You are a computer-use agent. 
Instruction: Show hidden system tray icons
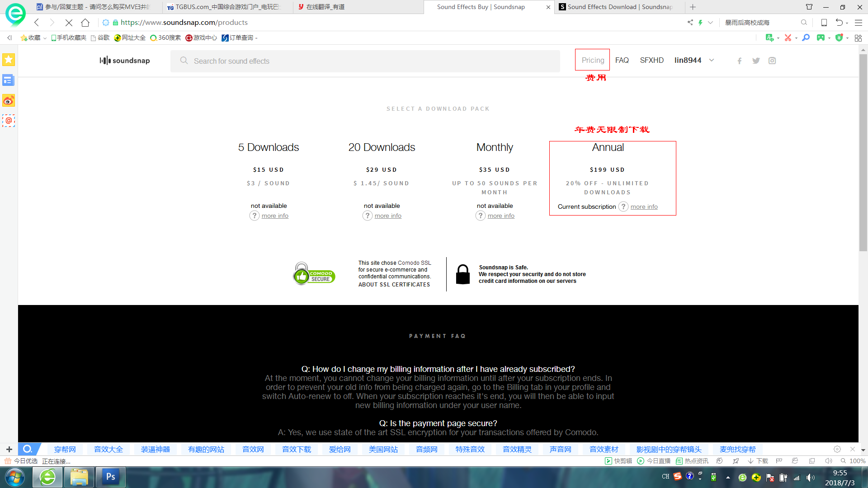[x=728, y=477]
